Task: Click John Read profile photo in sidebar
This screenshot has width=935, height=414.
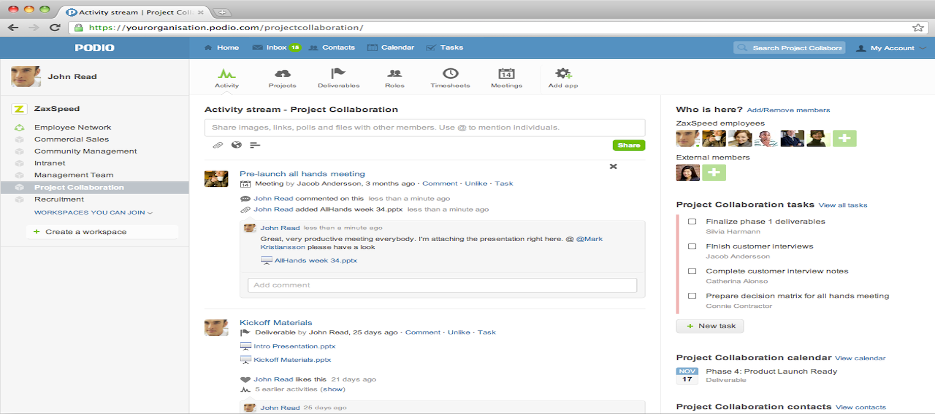Action: pos(26,76)
